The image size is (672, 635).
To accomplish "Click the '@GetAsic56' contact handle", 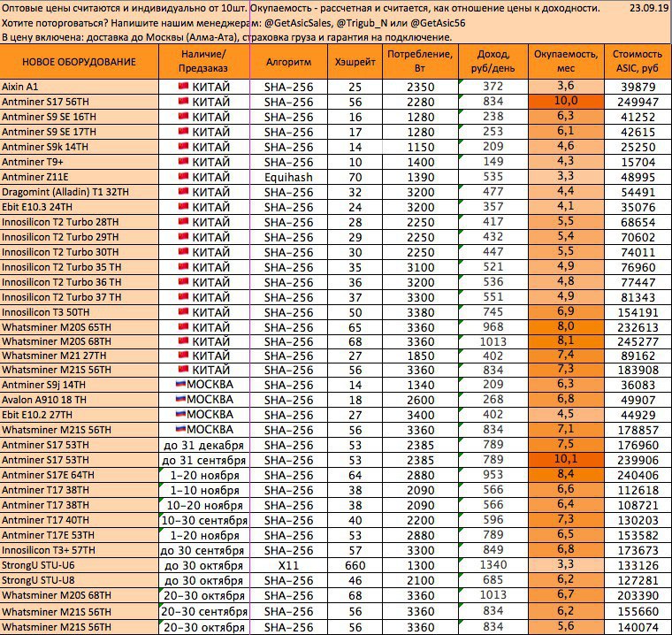I will point(438,23).
